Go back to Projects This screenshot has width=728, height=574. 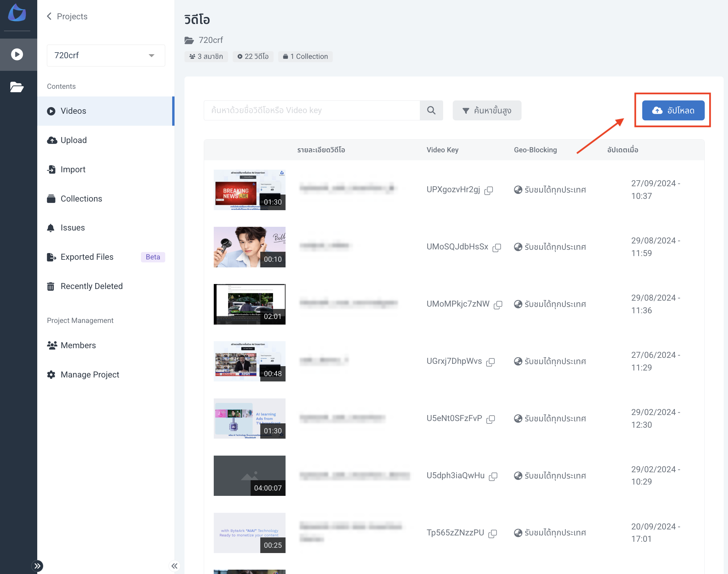tap(67, 17)
